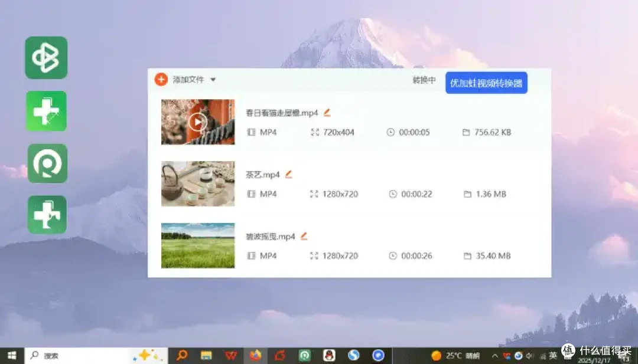638x364 pixels.
Task: Rename 春日看猫走屋檐.mp4 with the pencil icon
Action: point(327,113)
